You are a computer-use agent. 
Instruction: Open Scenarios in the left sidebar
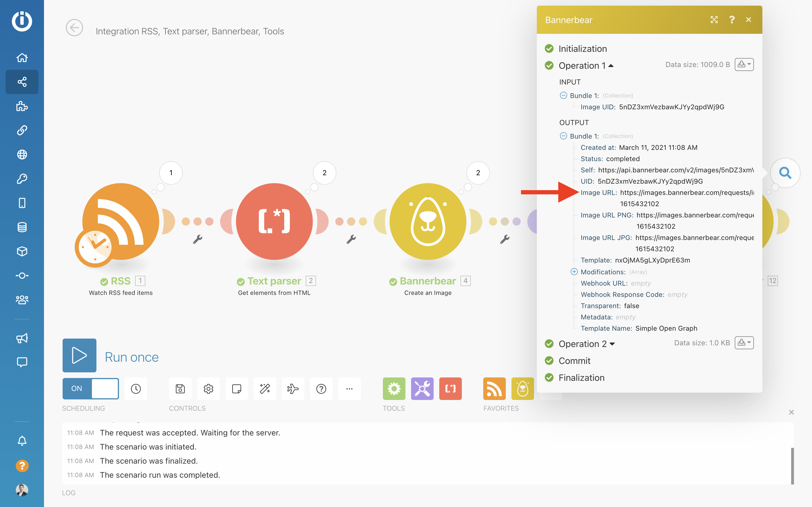click(22, 82)
